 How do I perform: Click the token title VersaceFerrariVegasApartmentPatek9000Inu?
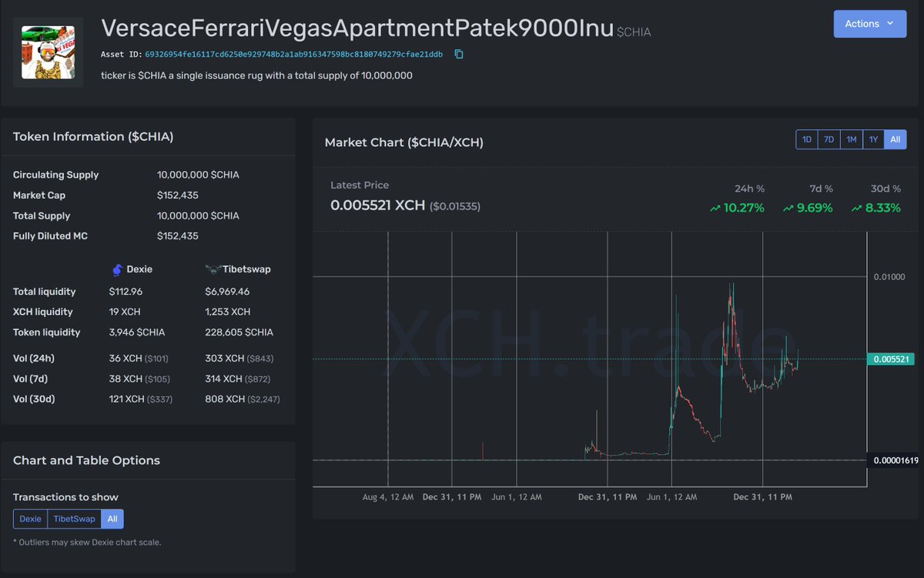(x=357, y=28)
